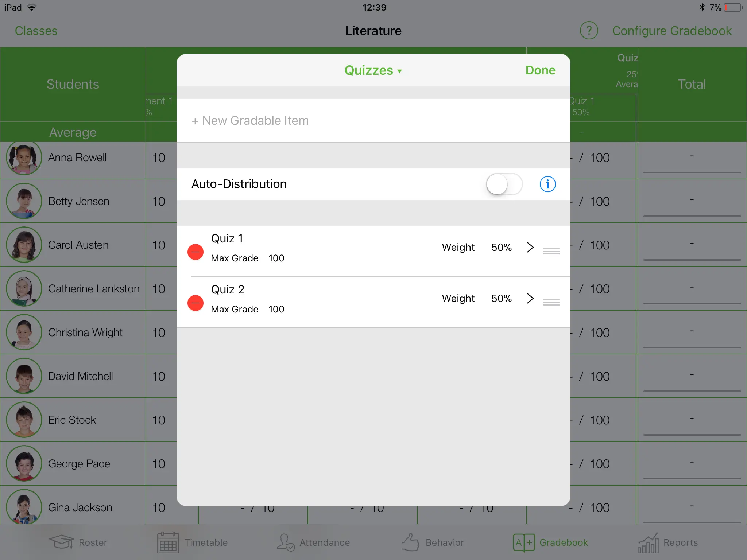
Task: Tap the info icon next to Auto-Distribution
Action: click(547, 184)
